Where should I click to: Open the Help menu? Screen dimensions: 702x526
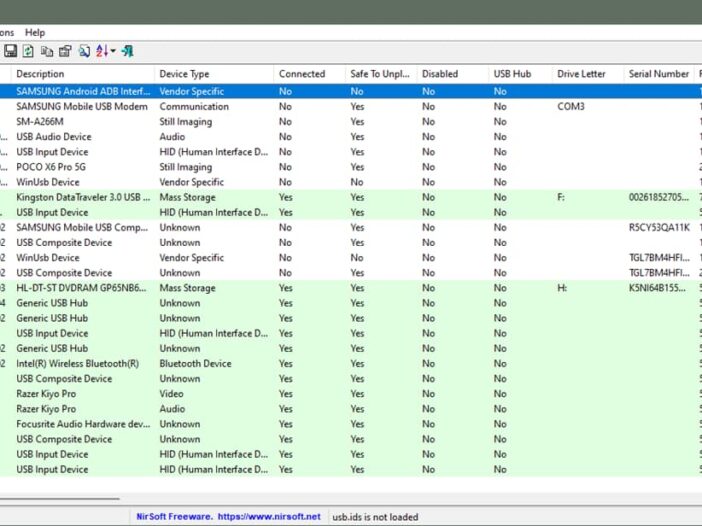point(35,33)
